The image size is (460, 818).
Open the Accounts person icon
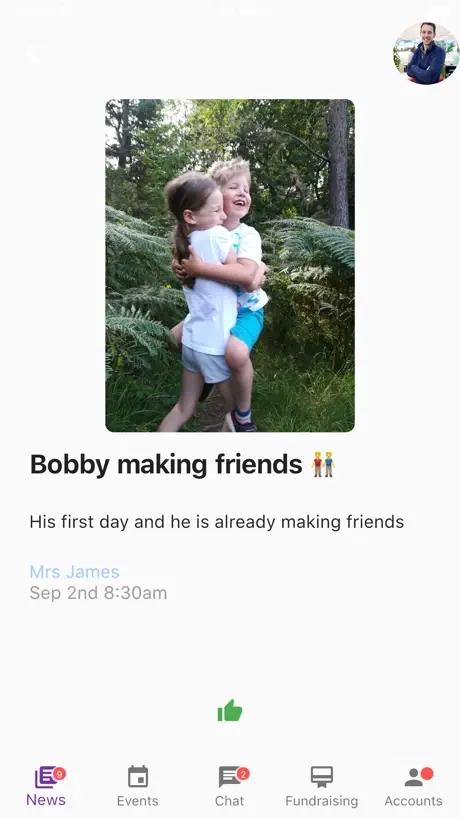pyautogui.click(x=414, y=778)
